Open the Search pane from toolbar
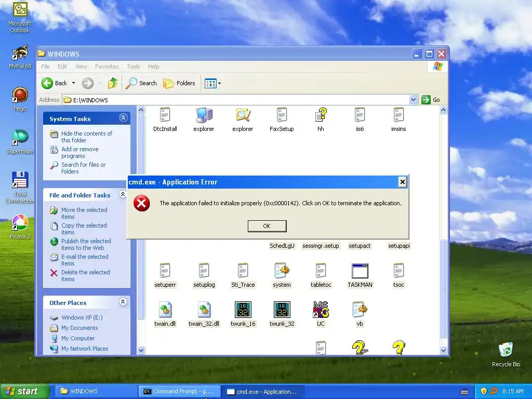This screenshot has width=532, height=399. pos(141,83)
